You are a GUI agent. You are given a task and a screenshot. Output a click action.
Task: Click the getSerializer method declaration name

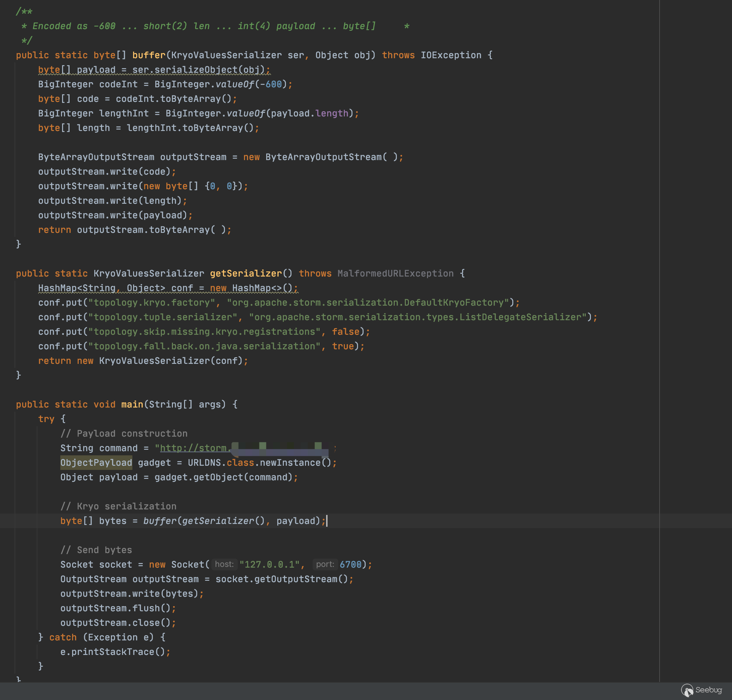point(246,273)
